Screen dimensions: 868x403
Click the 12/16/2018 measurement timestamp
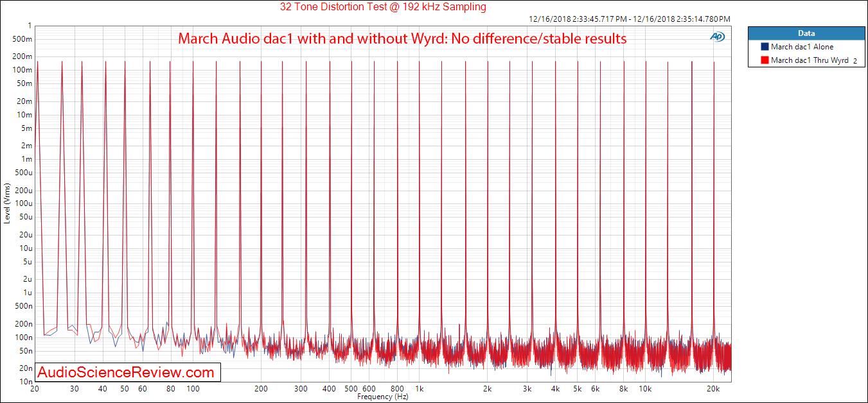coord(629,19)
